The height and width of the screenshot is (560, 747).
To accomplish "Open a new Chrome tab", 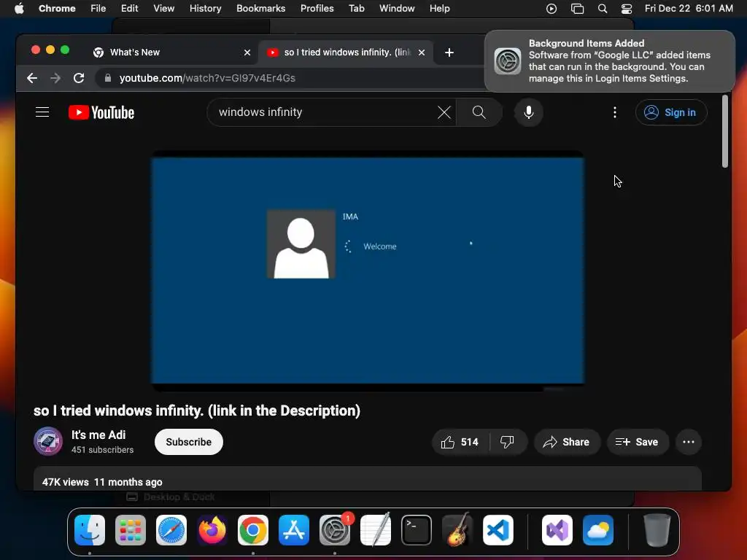I will click(x=449, y=52).
